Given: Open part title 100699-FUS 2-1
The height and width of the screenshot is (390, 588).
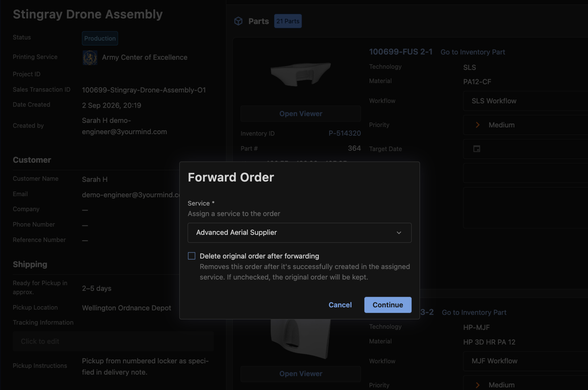Looking at the screenshot, I should 401,51.
